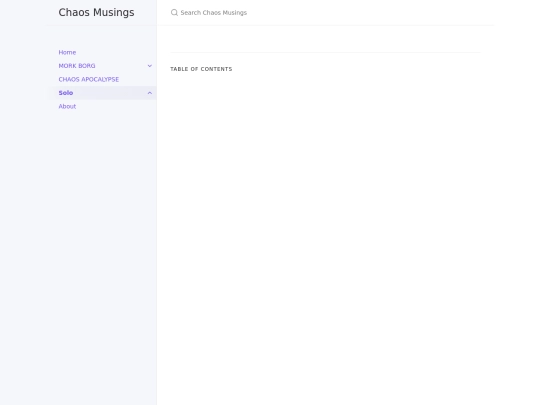This screenshot has height=405, width=540.
Task: Expand the MORK BORG submenu chevron
Action: click(150, 66)
